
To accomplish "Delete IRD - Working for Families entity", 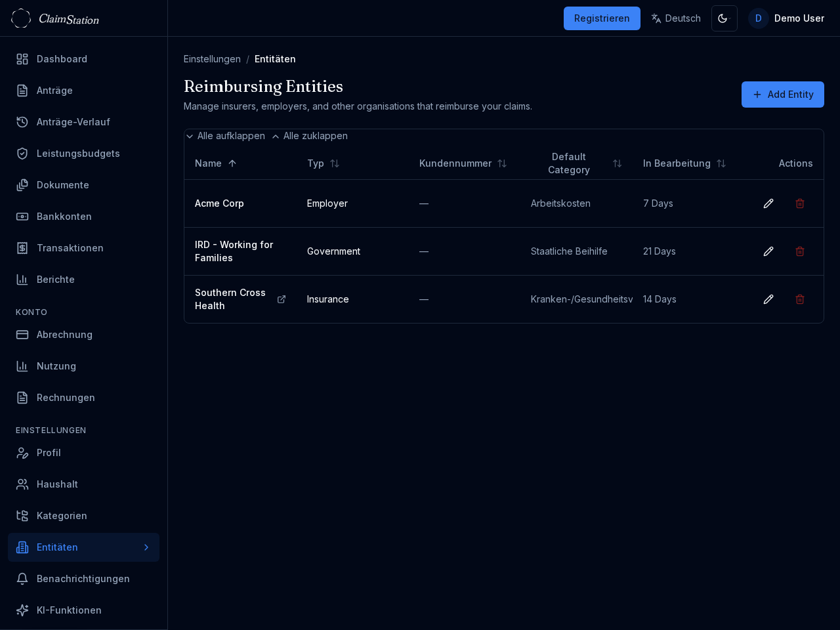I will (x=800, y=251).
